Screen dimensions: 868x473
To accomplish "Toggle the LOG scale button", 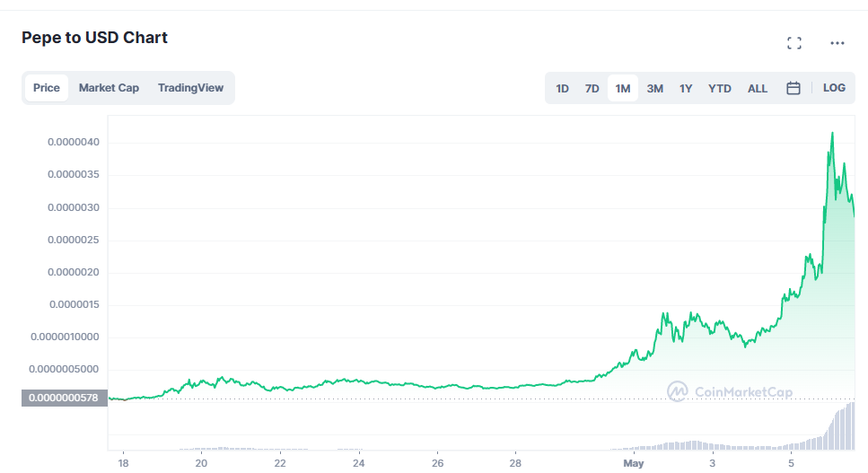I will click(x=834, y=88).
